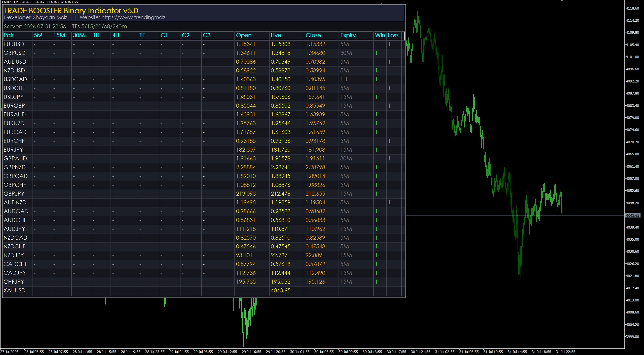This screenshot has width=644, height=355.
Task: Click GBPAUD expiry value 30M
Action: tap(346, 158)
